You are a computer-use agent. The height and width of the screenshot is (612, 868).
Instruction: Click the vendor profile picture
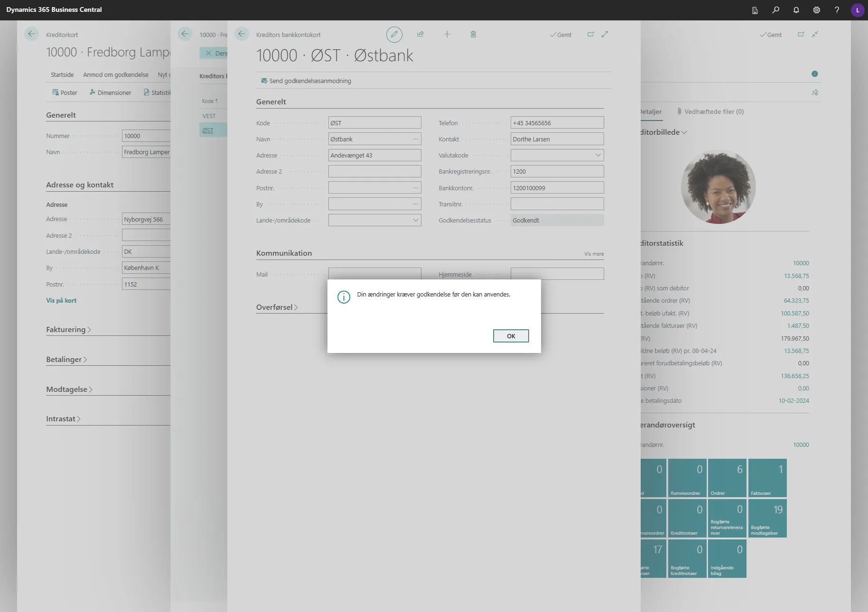tap(719, 187)
